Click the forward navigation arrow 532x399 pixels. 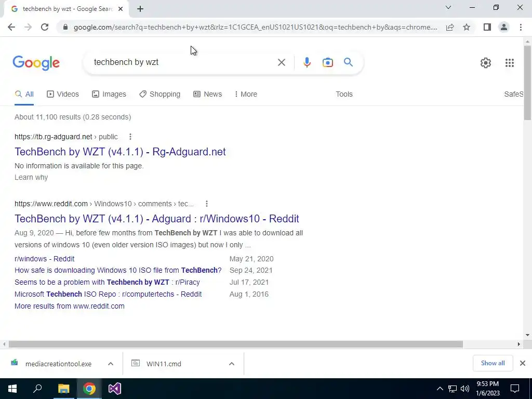click(x=28, y=27)
